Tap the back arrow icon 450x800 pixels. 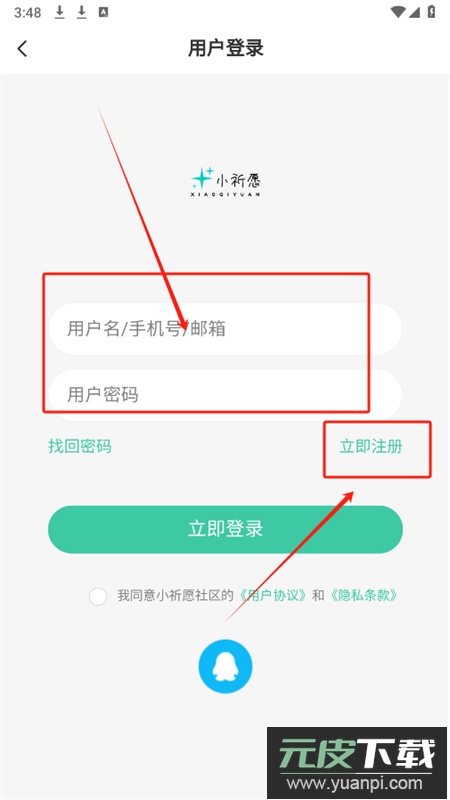pyautogui.click(x=22, y=49)
